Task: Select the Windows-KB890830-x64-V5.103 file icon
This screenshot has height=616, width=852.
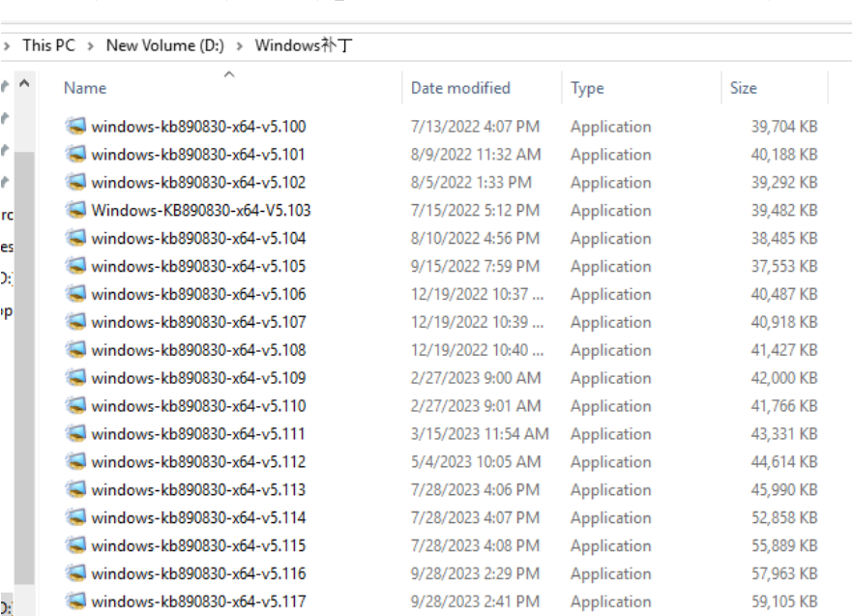Action: pos(75,210)
